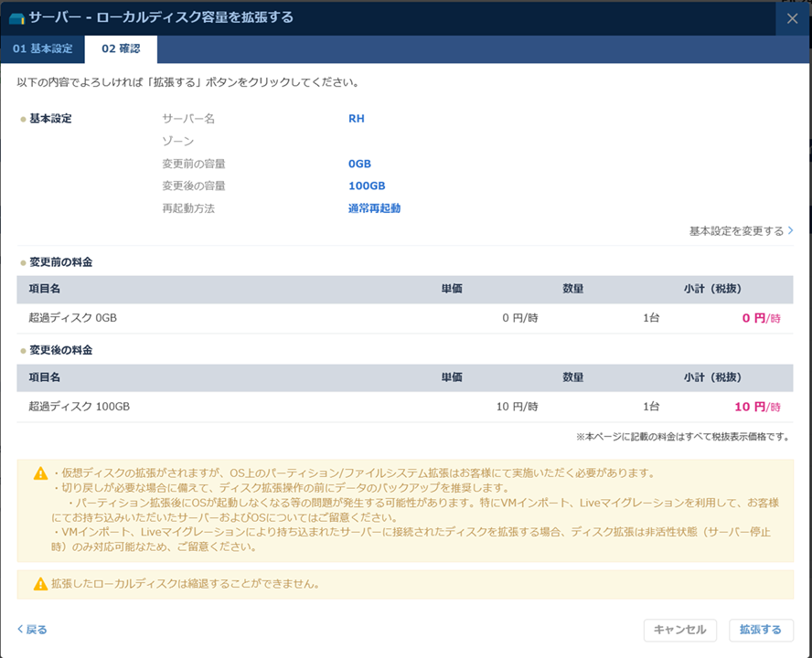Click the warning icon beside 縮退 notice
The height and width of the screenshot is (658, 812).
[x=40, y=584]
